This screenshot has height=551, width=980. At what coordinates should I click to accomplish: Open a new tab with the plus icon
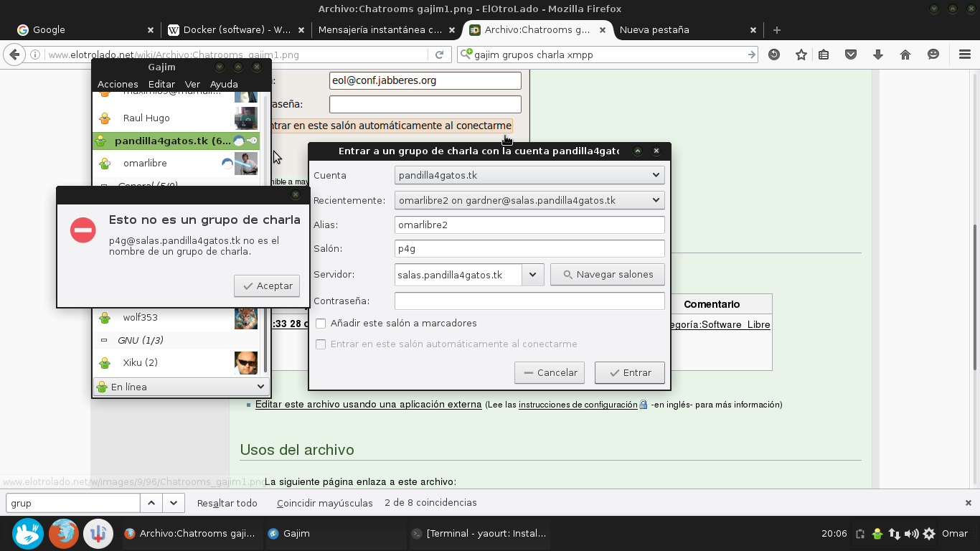pos(777,30)
